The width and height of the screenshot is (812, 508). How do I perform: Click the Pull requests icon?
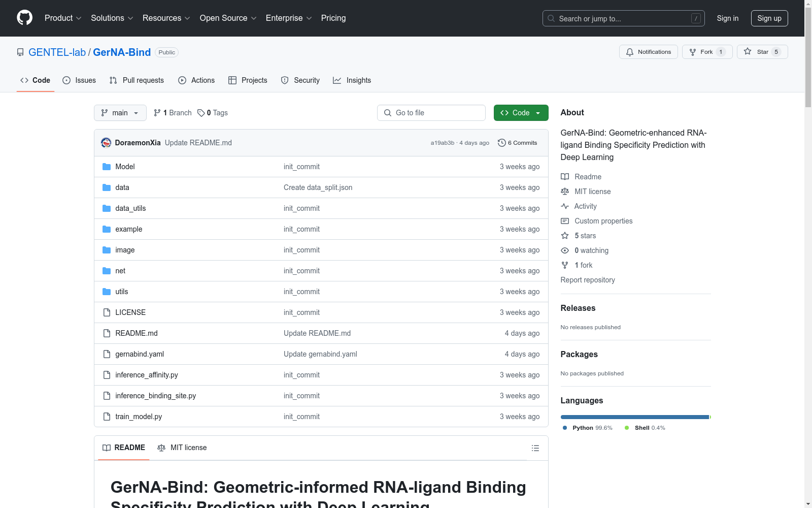113,80
